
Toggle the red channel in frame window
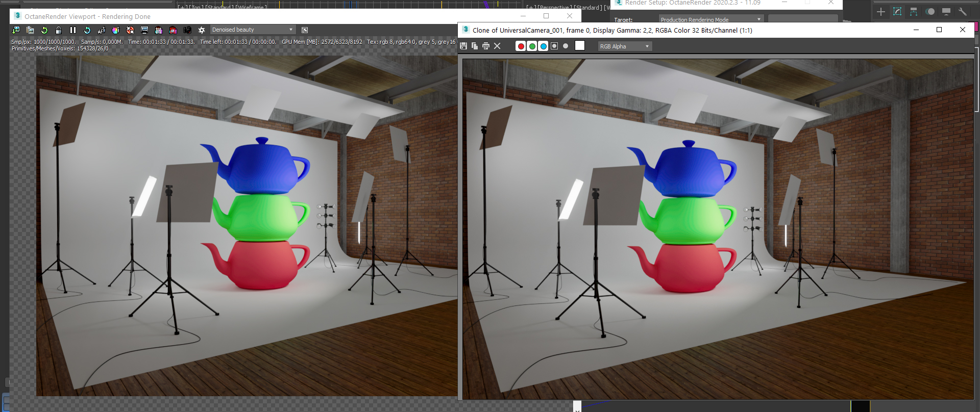tap(521, 46)
